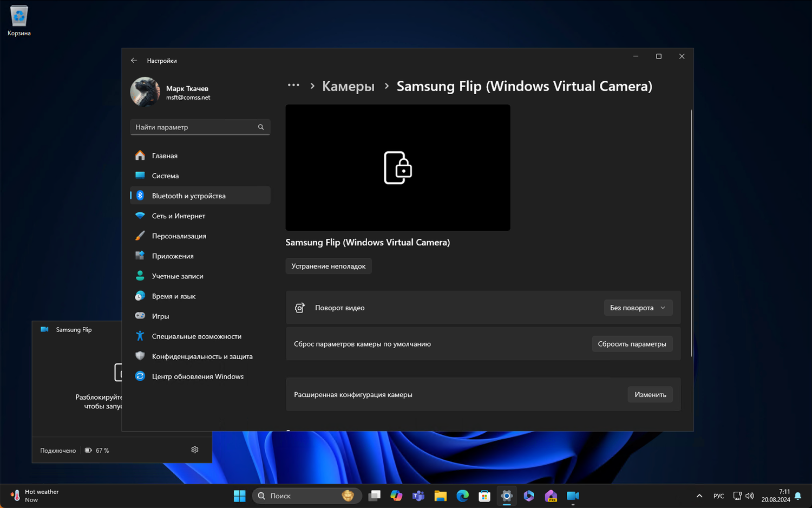Click the Найти параметр search field
Image resolution: width=812 pixels, height=508 pixels.
pyautogui.click(x=194, y=127)
